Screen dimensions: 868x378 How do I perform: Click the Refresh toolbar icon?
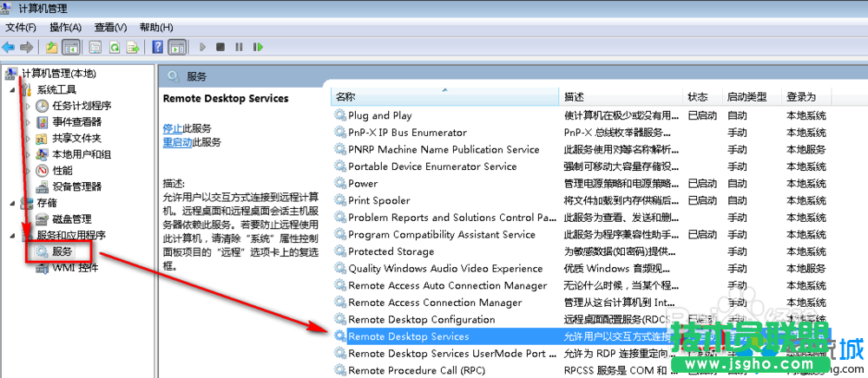[x=113, y=47]
